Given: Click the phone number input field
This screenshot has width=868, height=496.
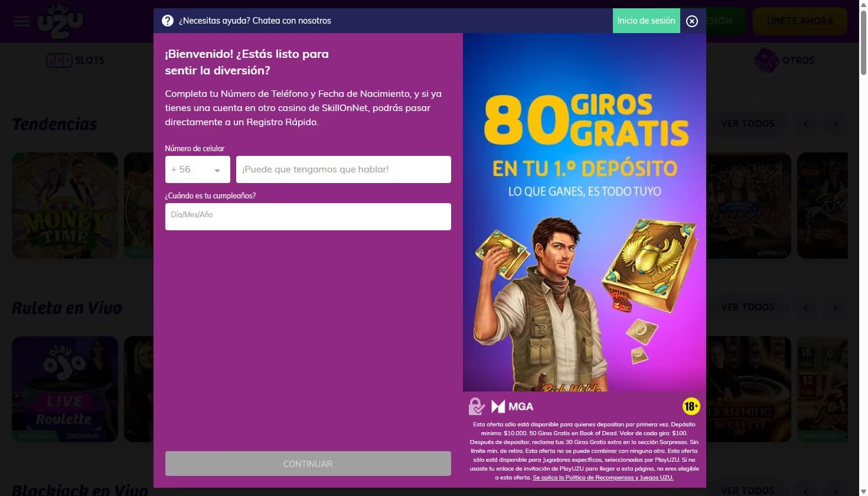Looking at the screenshot, I should [x=343, y=169].
